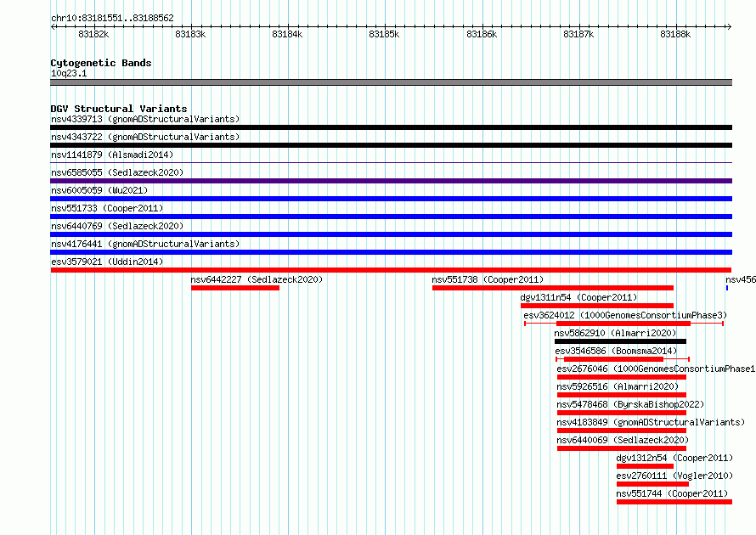Click the blue bar under nsv551733
Viewport: 756px width, 535px height.
391,217
